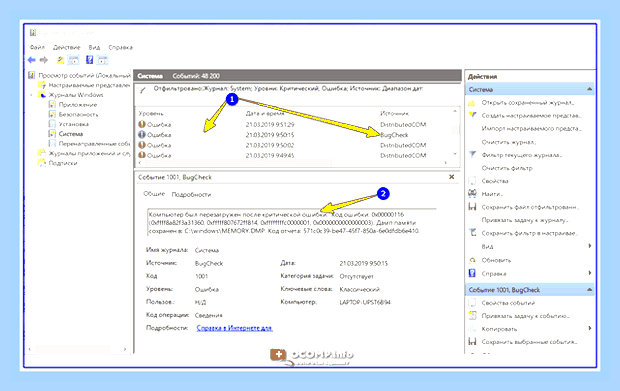Open the Файл menu

coord(37,47)
